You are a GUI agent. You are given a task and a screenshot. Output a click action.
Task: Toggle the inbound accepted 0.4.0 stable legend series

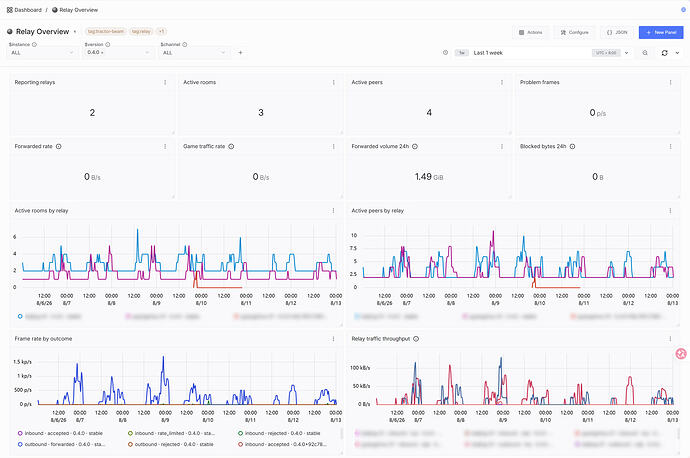60,433
